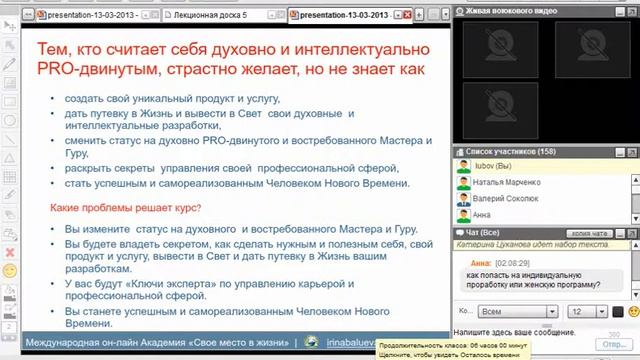Image resolution: width=640 pixels, height=360 pixels.
Task: Minimize the chat panel
Action: [620, 233]
